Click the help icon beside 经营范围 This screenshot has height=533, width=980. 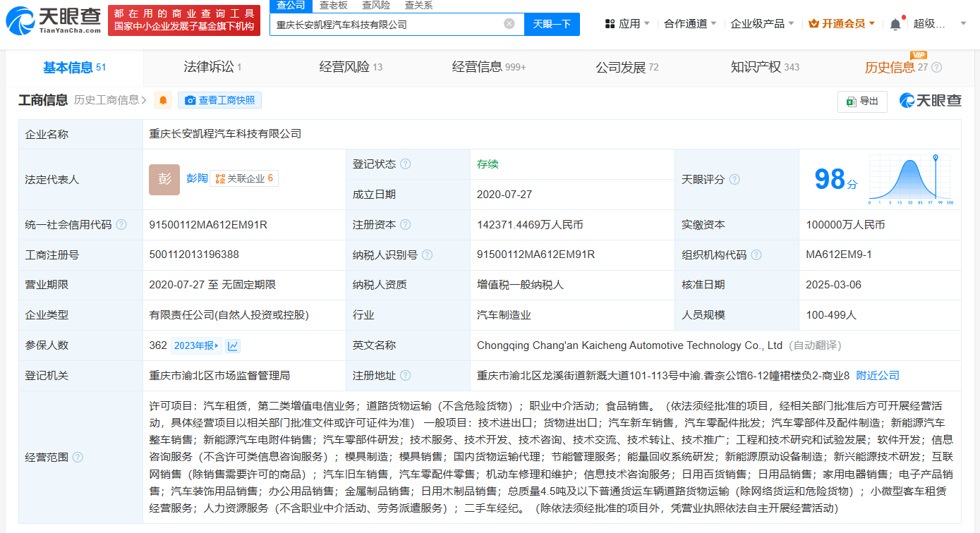(78, 457)
